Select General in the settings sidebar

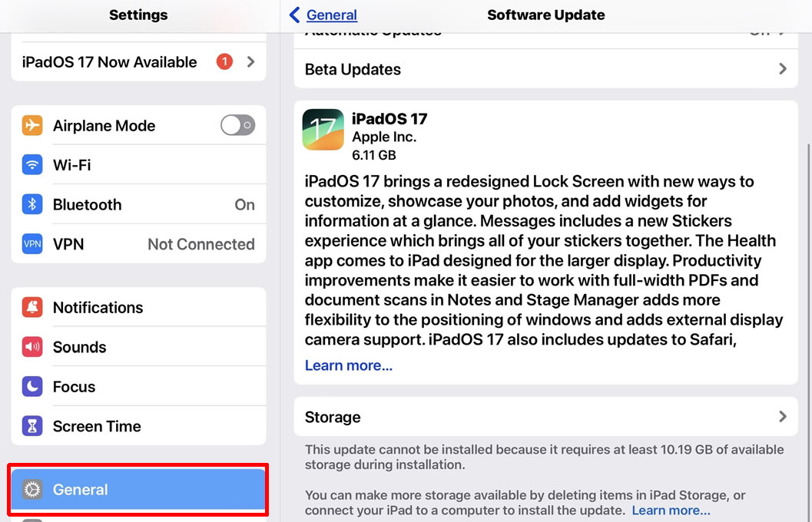pos(138,490)
